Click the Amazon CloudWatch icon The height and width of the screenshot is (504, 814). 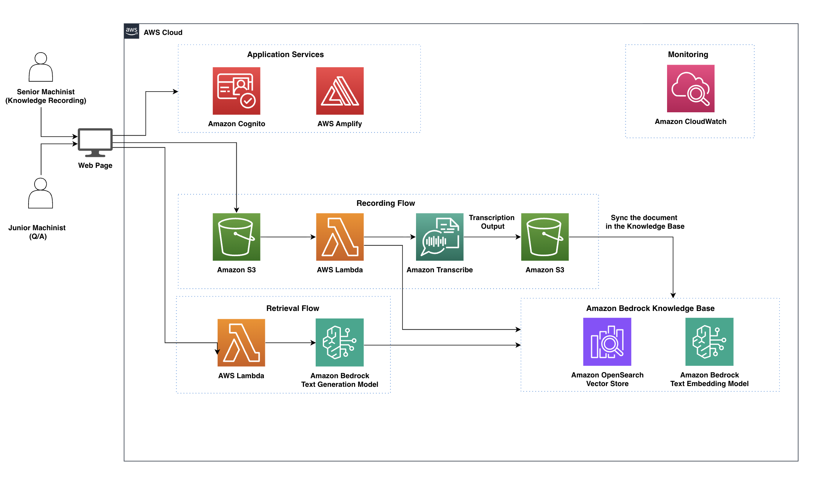690,89
